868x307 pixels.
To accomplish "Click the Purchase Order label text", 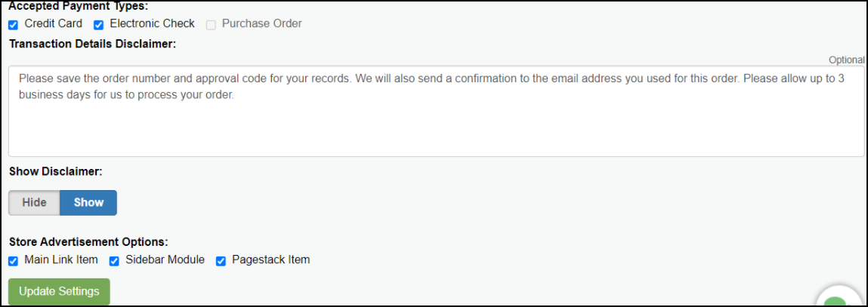I will [x=262, y=24].
